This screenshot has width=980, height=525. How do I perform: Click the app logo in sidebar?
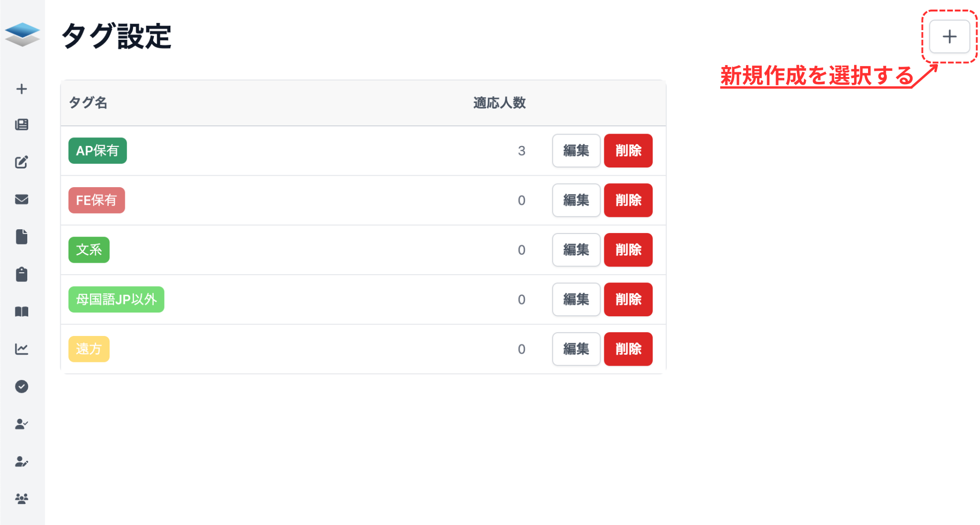tap(22, 34)
